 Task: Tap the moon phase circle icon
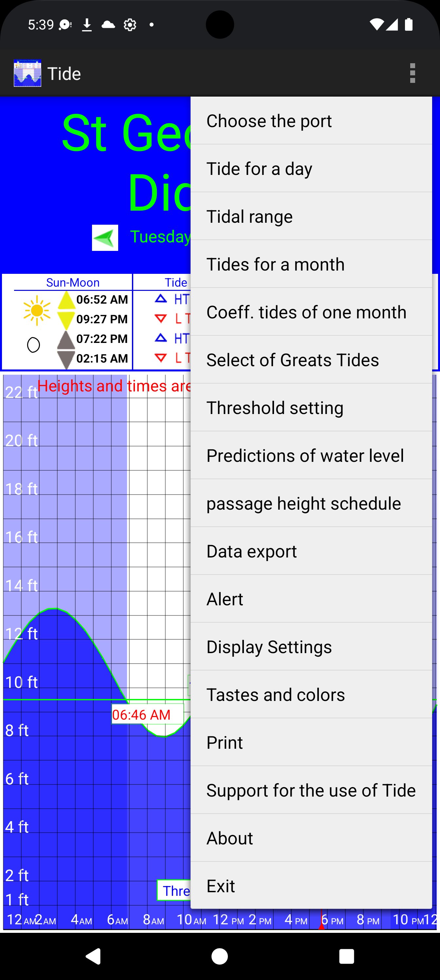click(33, 345)
